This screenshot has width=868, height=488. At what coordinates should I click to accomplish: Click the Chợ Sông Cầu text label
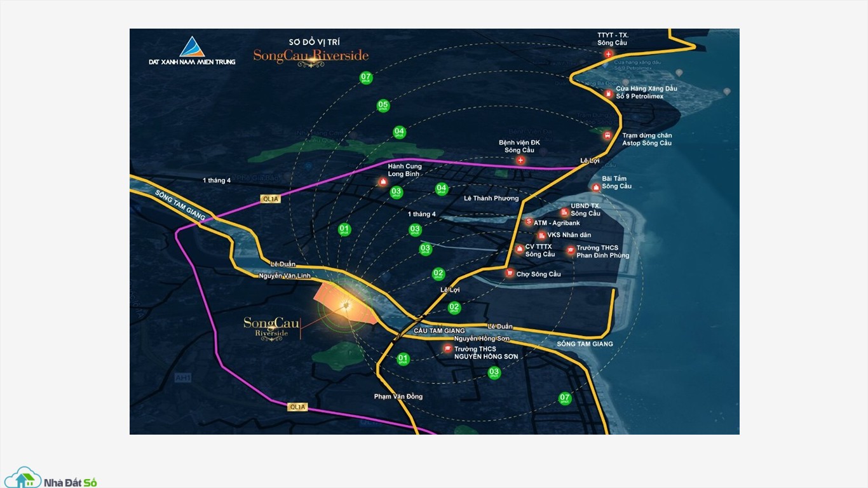click(539, 274)
